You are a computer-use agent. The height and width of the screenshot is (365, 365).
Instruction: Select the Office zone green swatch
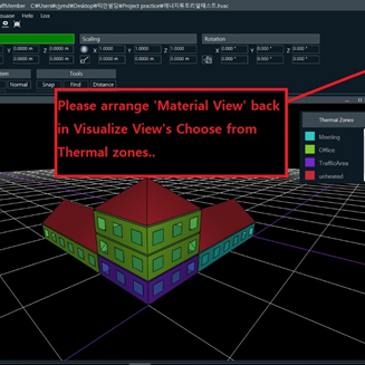(x=310, y=149)
